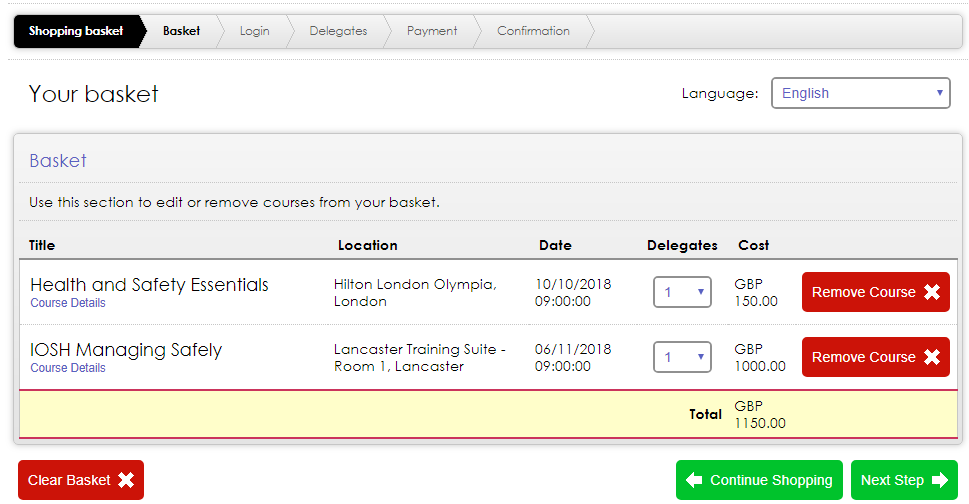Image resolution: width=969 pixels, height=504 pixels.
Task: Click the date 06/11/2018 09:00:00
Action: (573, 358)
